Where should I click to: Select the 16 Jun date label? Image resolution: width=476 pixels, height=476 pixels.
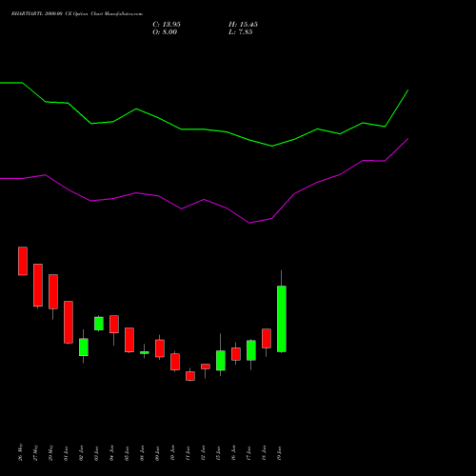coord(234,453)
